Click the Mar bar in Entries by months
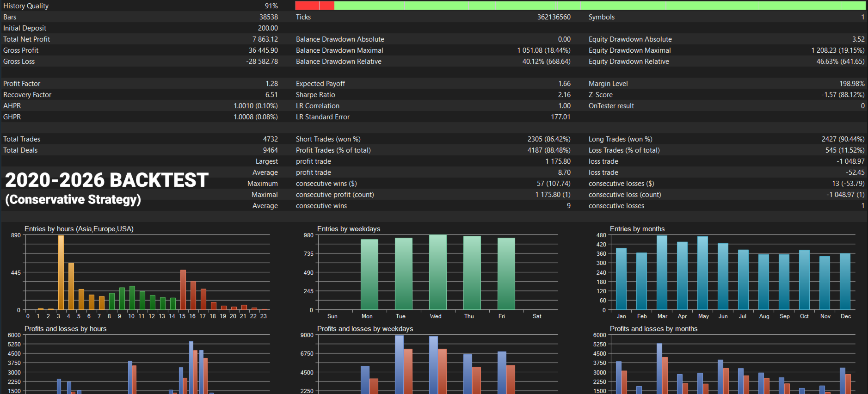 (x=662, y=272)
